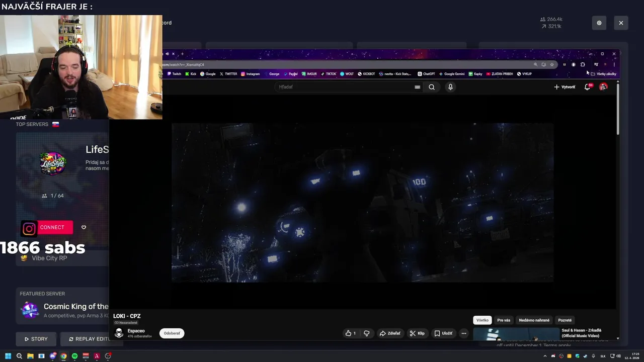Open the Windows Start menu
This screenshot has width=644, height=362.
[8, 356]
